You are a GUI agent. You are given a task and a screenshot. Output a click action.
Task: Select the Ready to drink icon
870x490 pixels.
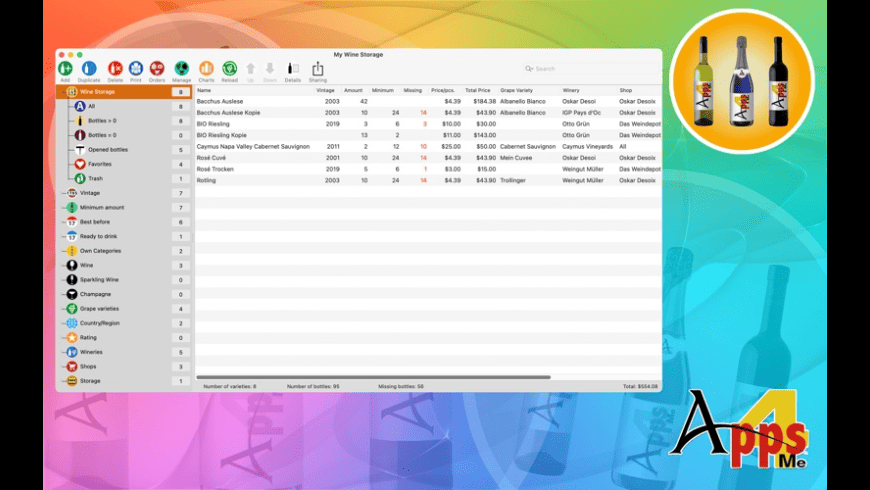[72, 236]
